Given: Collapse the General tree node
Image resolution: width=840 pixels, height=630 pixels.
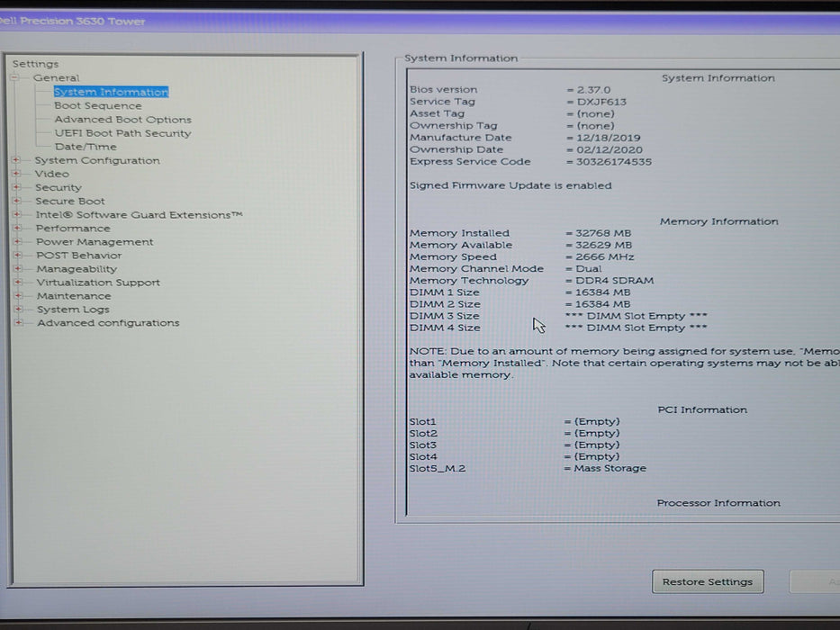Looking at the screenshot, I should (x=15, y=77).
